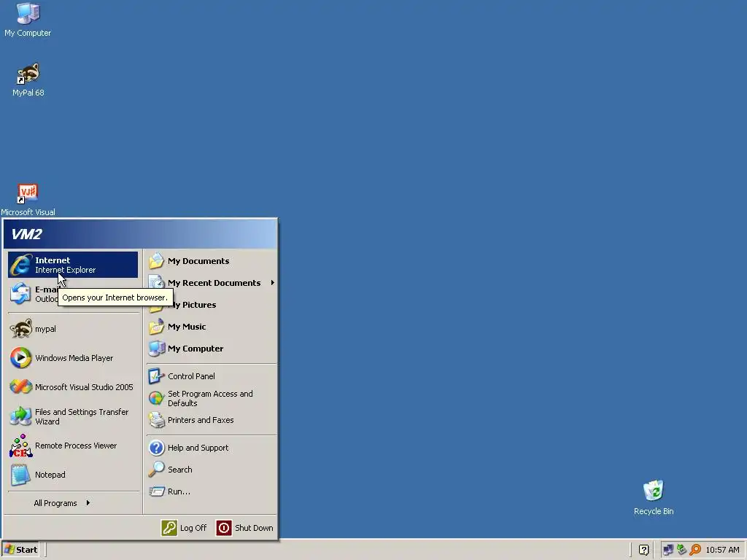
Task: Open My Computer in Start menu
Action: pos(212,349)
